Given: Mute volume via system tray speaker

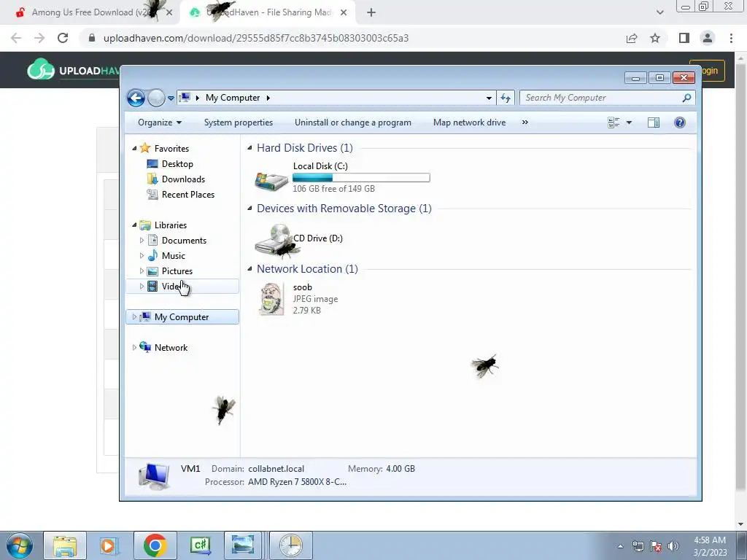Looking at the screenshot, I should click(x=673, y=546).
